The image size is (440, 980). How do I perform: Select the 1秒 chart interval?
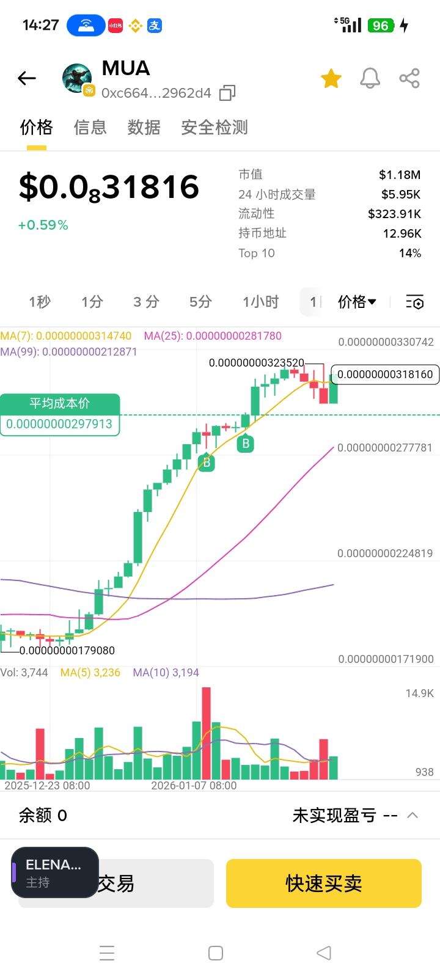point(40,302)
